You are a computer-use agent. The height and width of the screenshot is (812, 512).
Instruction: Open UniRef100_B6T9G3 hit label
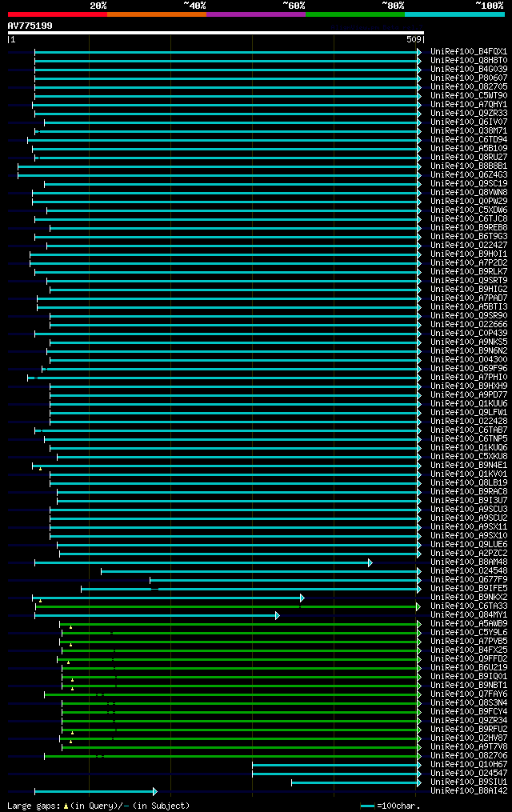469,237
